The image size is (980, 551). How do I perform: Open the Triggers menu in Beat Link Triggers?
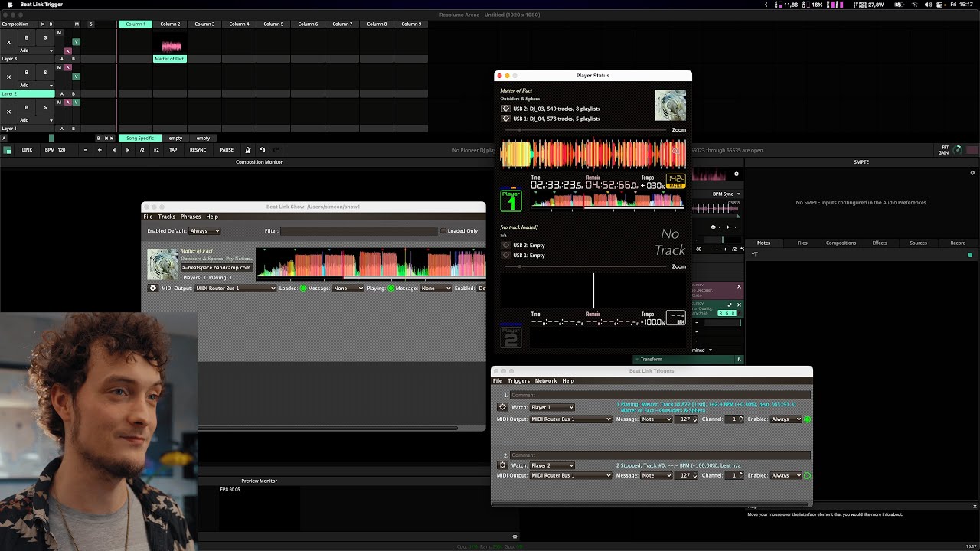tap(518, 380)
